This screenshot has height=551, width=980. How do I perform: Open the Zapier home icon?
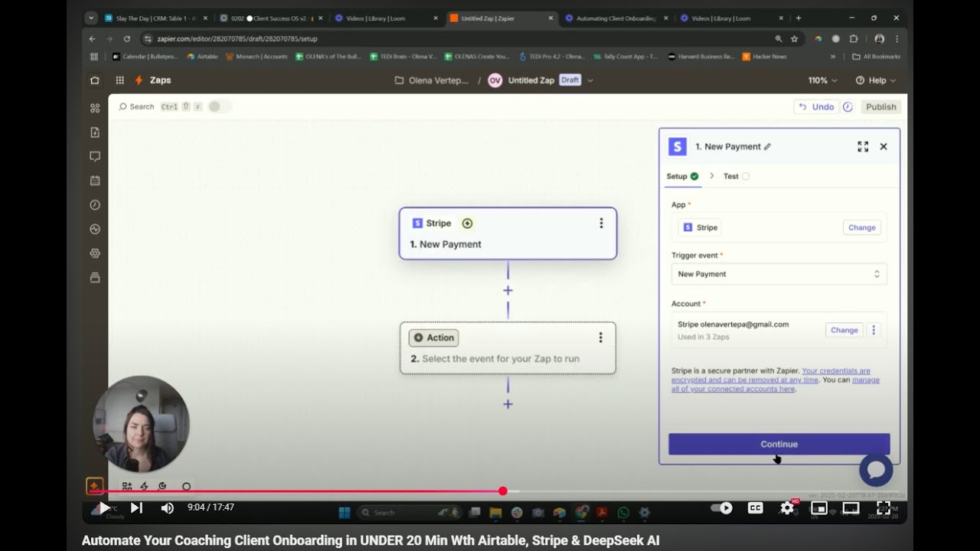pyautogui.click(x=95, y=80)
